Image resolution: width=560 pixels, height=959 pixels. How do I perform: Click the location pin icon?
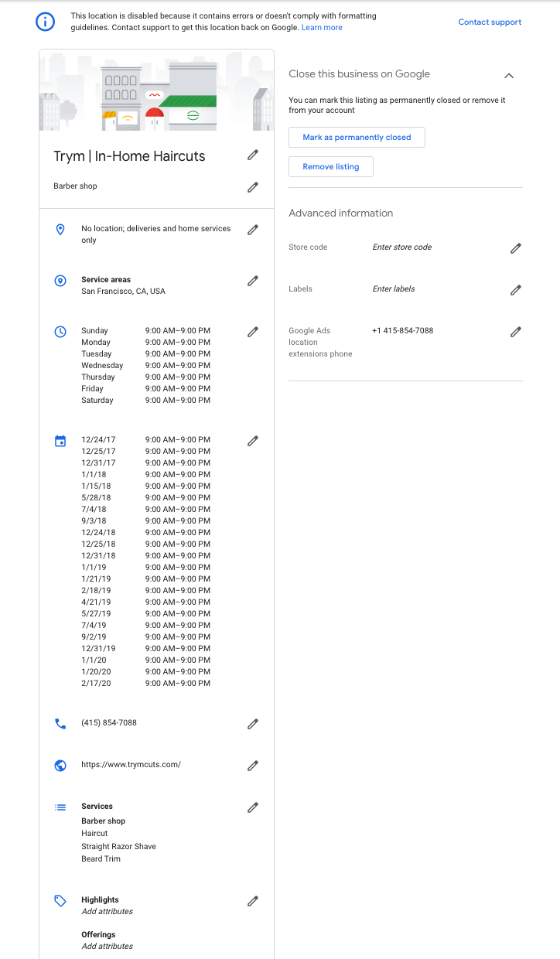(60, 230)
